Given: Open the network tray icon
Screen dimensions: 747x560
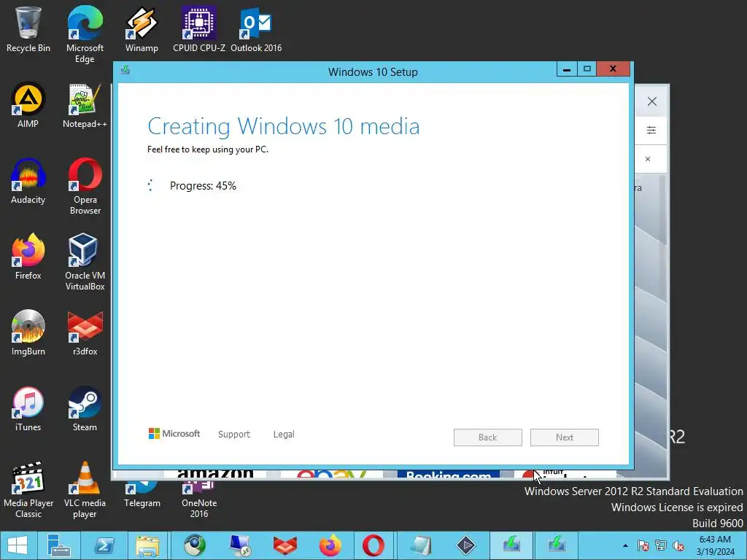Looking at the screenshot, I should click(661, 545).
